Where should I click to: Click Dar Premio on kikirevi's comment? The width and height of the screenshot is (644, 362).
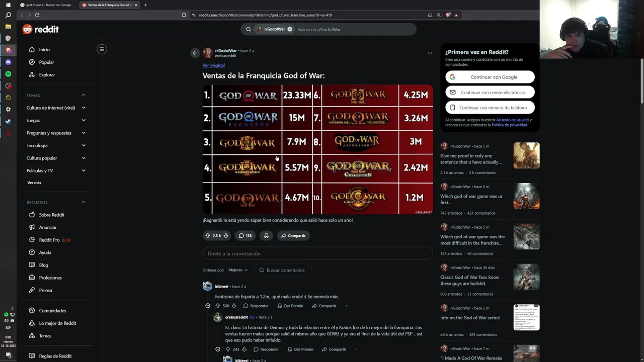tap(290, 306)
